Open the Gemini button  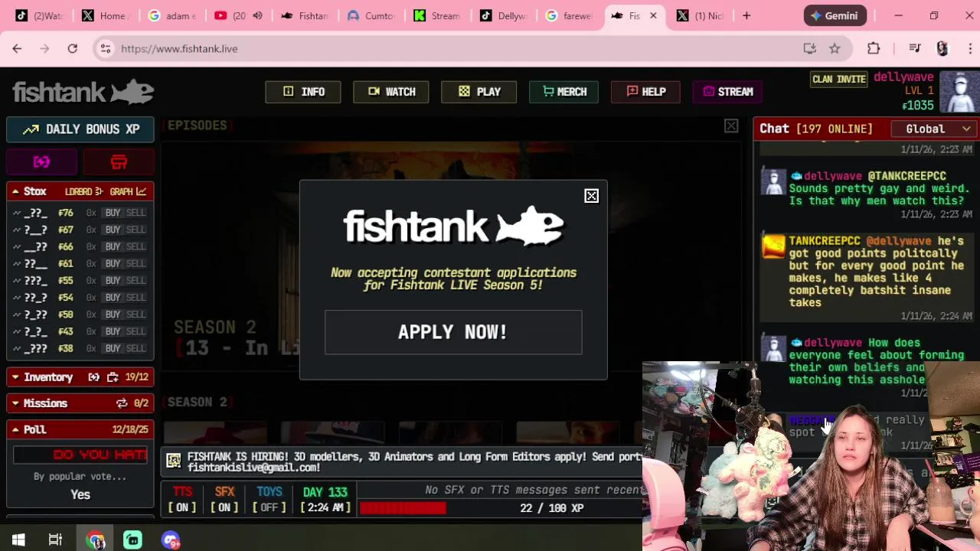pyautogui.click(x=835, y=15)
